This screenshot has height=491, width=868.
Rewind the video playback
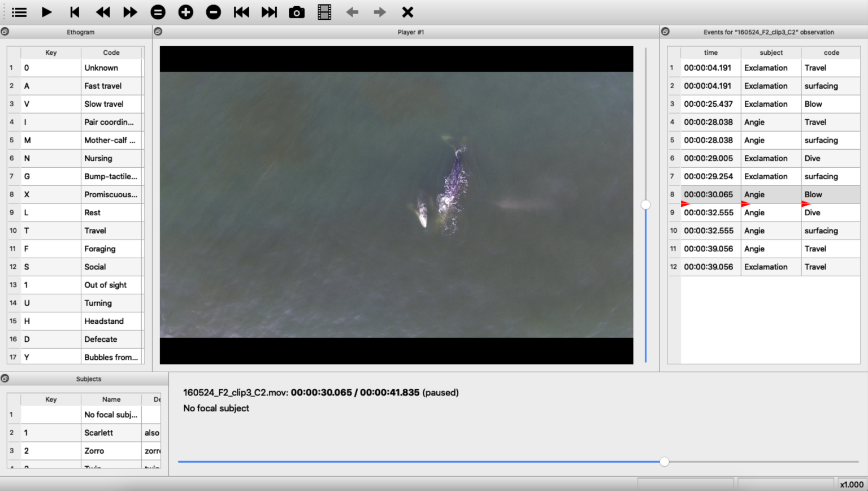[x=102, y=12]
